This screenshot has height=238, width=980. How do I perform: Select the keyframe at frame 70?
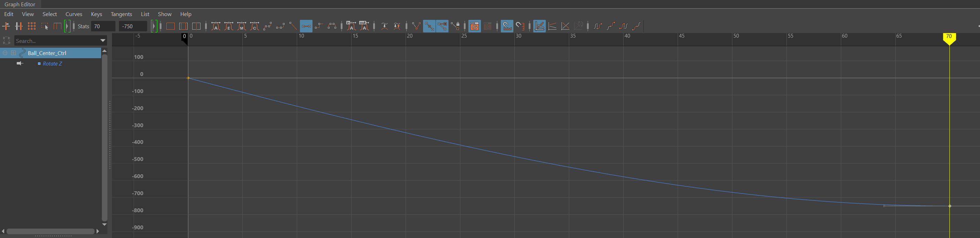(x=950, y=206)
